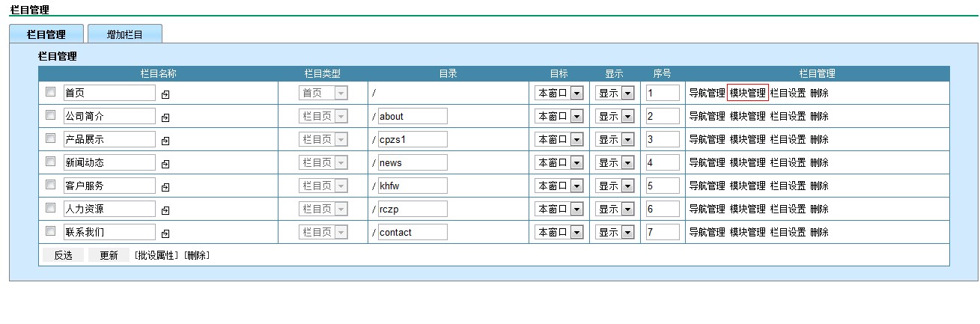The image size is (980, 324).
Task: Select the 新闻动态 row checkbox
Action: point(51,162)
